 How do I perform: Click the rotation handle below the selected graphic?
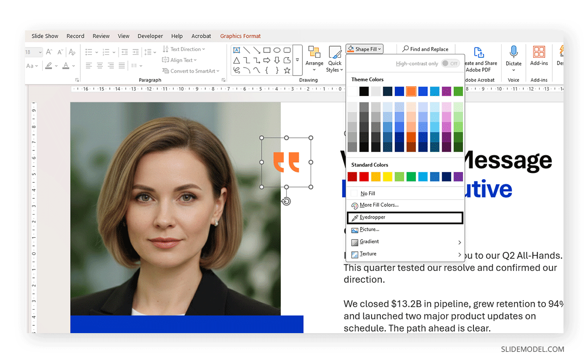[x=287, y=201]
